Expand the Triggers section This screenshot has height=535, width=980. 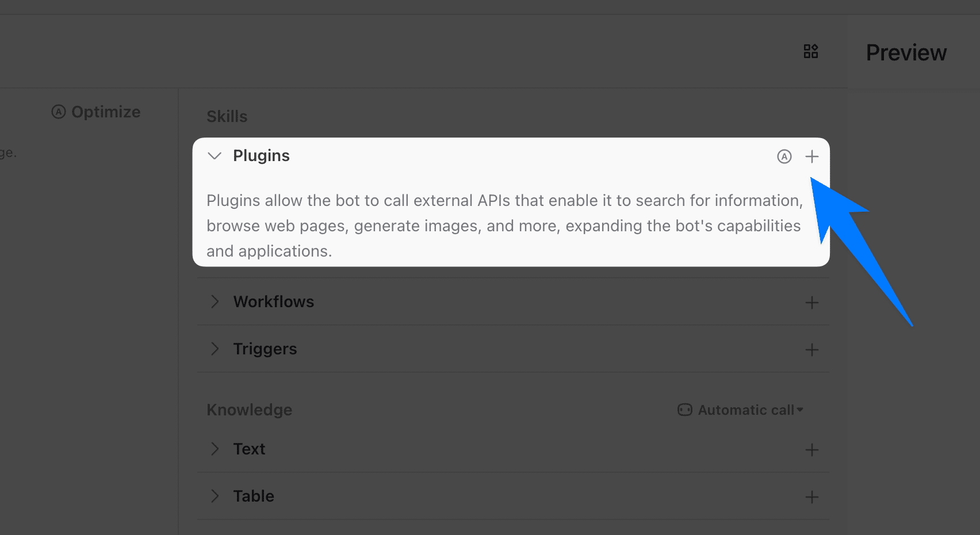pos(215,349)
